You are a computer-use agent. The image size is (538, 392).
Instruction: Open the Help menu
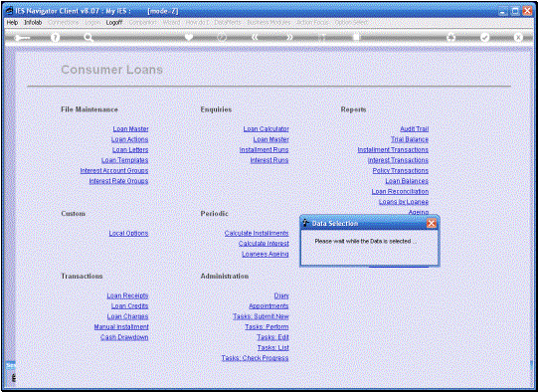(12, 22)
